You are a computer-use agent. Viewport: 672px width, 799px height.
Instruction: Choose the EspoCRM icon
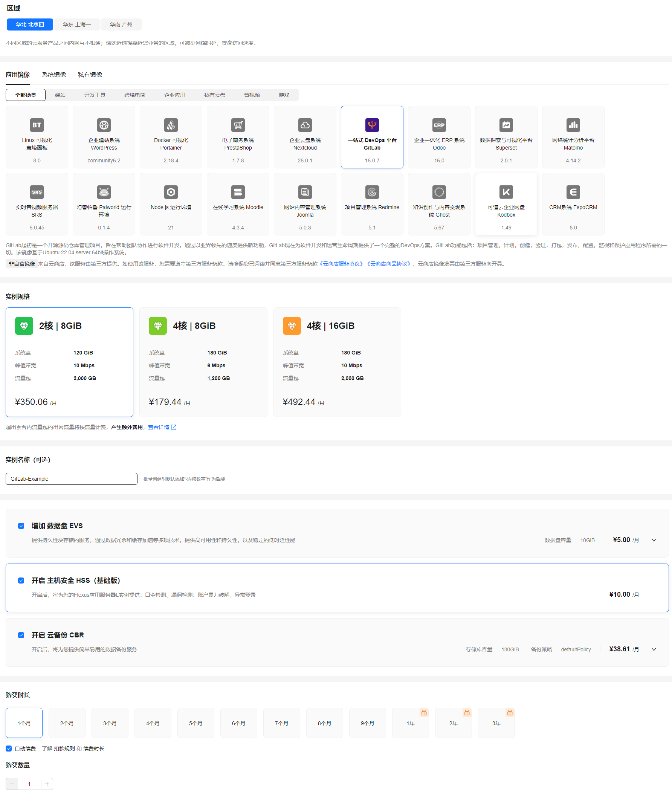click(573, 192)
